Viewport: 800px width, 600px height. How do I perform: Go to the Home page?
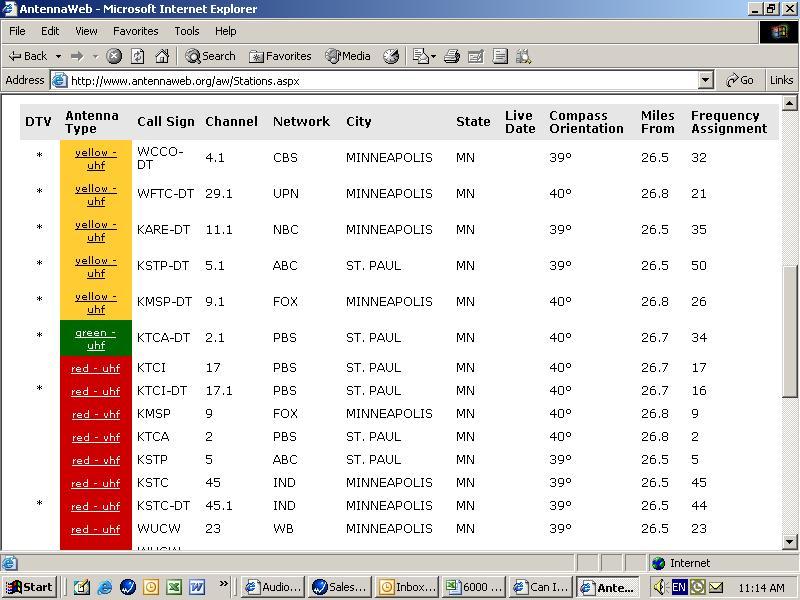coord(162,56)
